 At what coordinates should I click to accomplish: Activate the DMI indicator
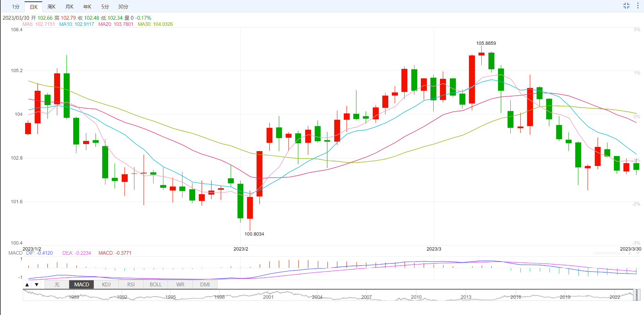point(205,285)
